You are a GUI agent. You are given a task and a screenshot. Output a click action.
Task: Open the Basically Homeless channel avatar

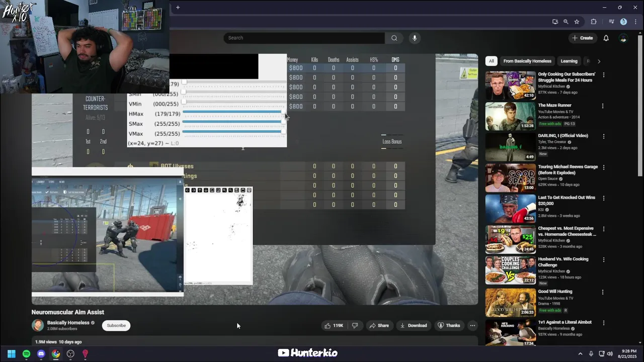click(38, 325)
